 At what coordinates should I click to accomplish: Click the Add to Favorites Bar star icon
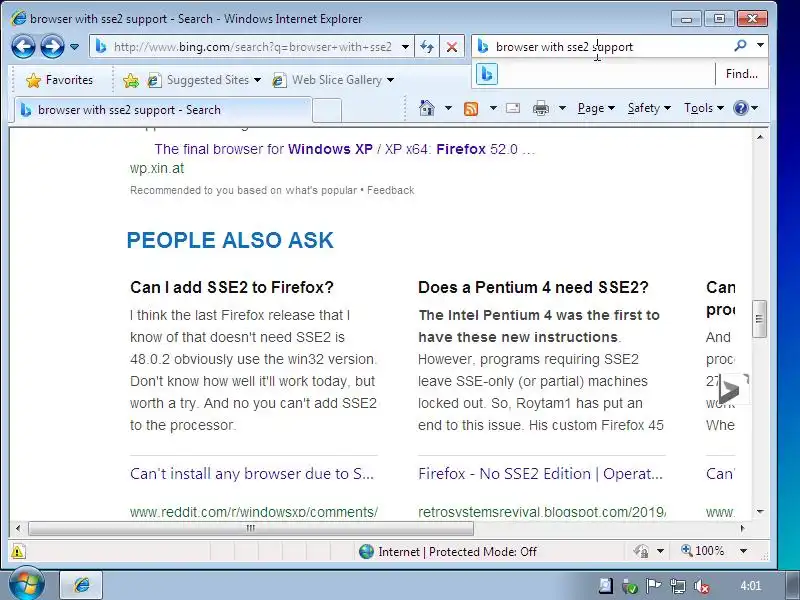[131, 80]
